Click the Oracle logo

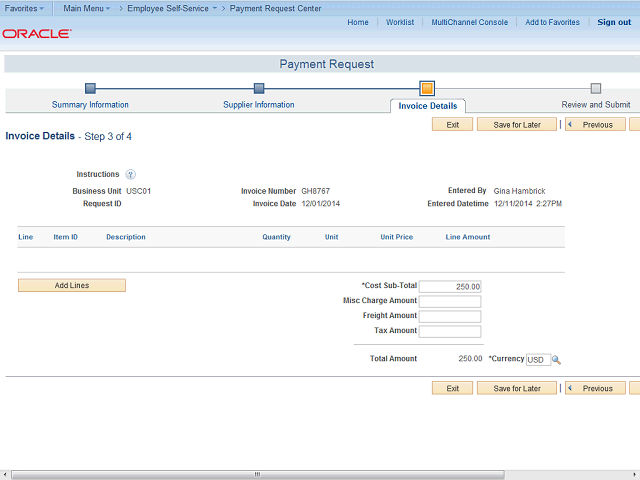[37, 33]
